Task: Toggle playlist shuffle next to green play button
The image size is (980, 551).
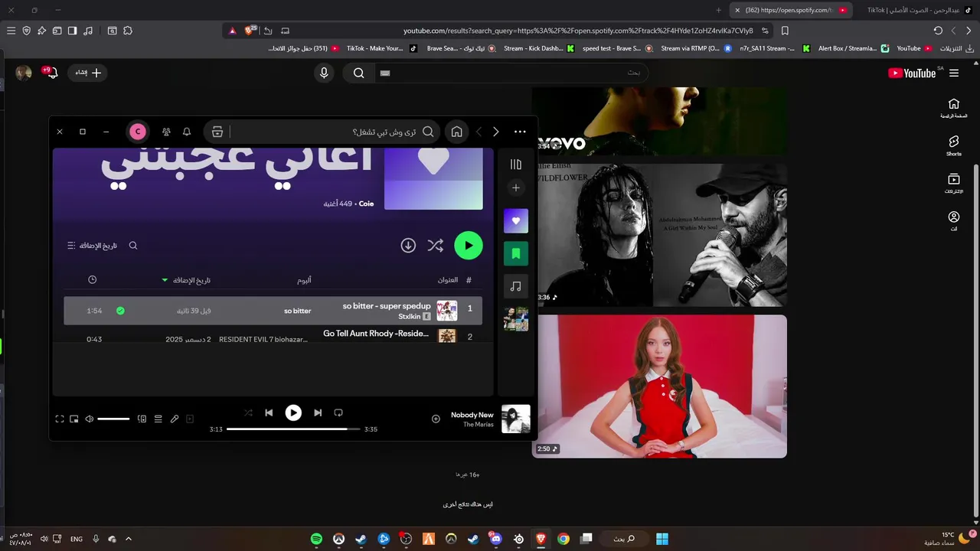Action: point(436,246)
